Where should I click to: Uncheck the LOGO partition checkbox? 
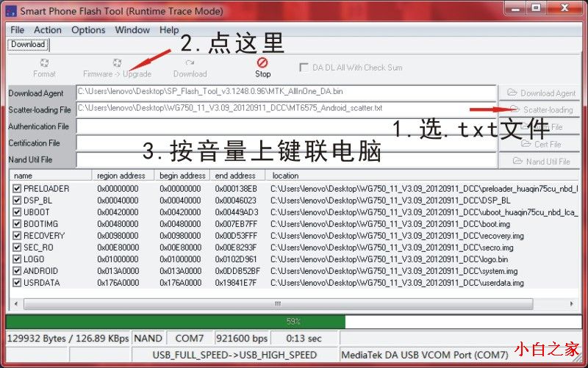pyautogui.click(x=17, y=259)
